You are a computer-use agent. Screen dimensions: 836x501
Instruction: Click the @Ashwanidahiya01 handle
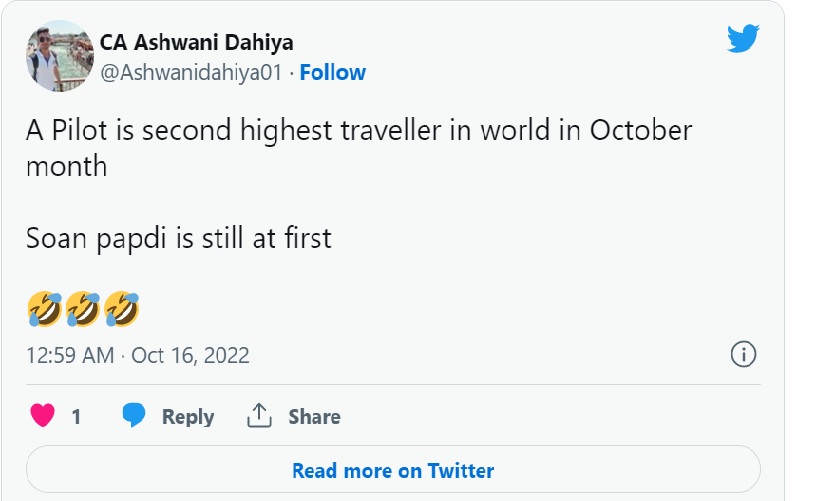tap(191, 72)
